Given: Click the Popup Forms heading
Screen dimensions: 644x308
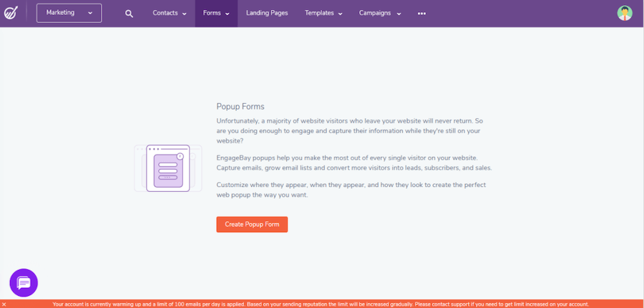Looking at the screenshot, I should pyautogui.click(x=240, y=107).
